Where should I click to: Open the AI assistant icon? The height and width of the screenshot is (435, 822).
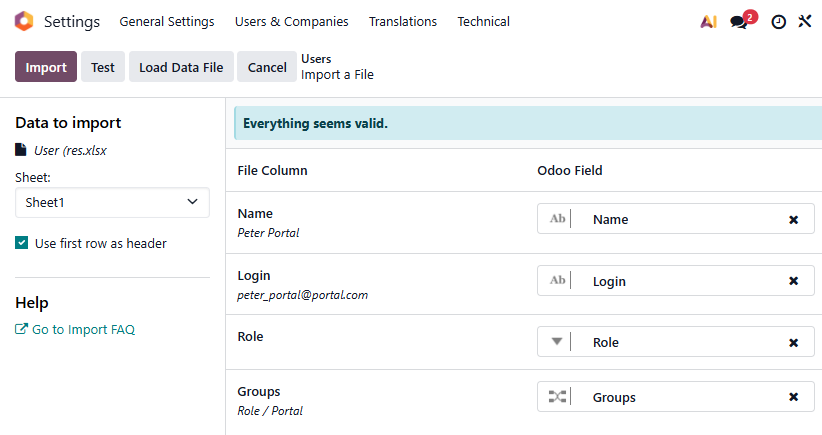coord(708,21)
